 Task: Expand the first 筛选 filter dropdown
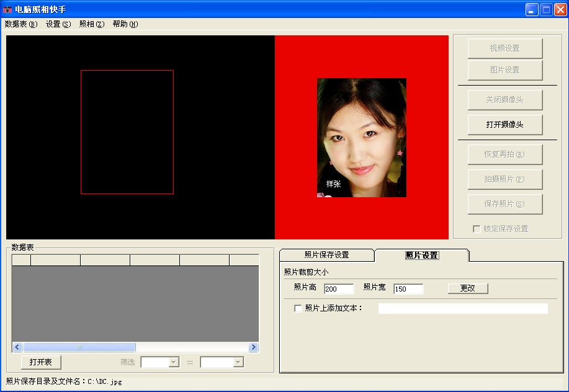174,362
